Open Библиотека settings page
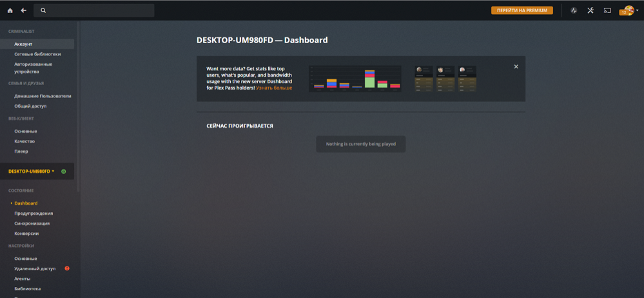Viewport: 644px width, 298px height. (x=28, y=288)
